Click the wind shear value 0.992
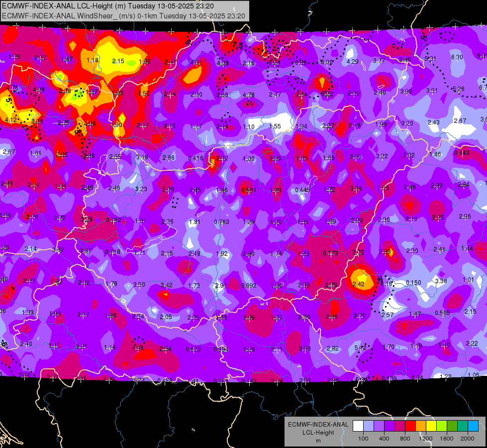 pos(249,285)
